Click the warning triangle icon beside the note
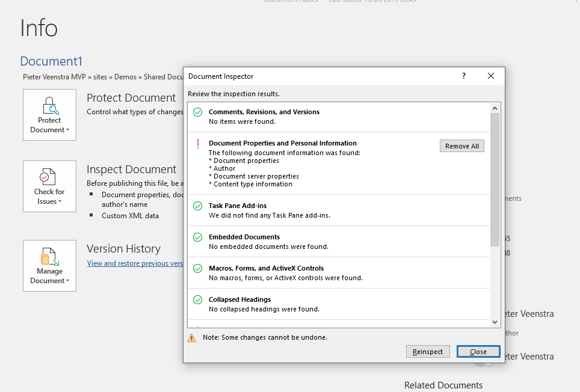Viewport: 580px width, 392px height. (191, 338)
